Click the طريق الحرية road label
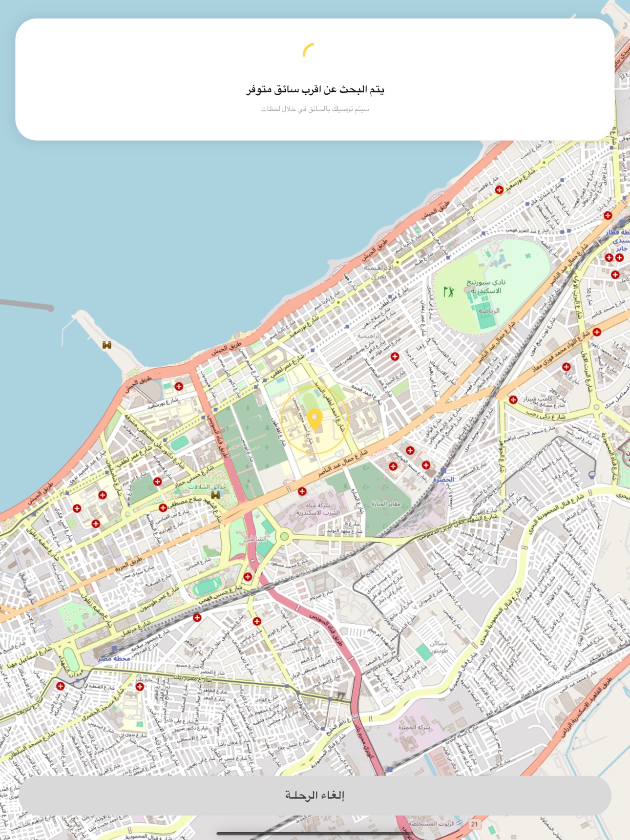The width and height of the screenshot is (630, 840). (x=128, y=564)
